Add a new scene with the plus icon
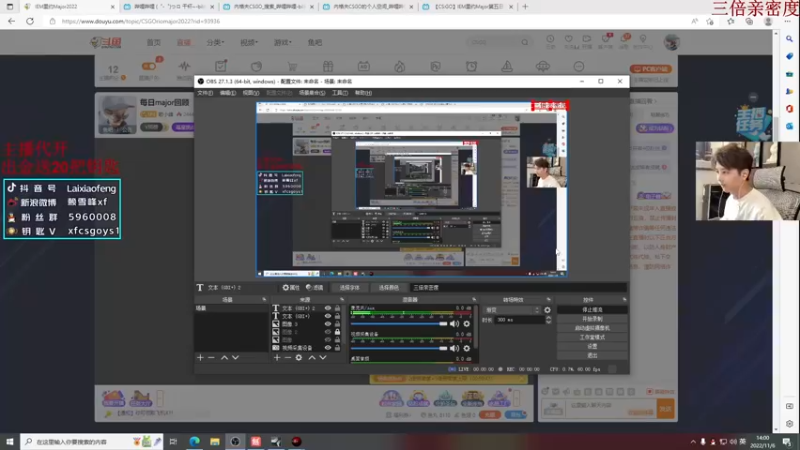Image resolution: width=800 pixels, height=450 pixels. tap(200, 358)
